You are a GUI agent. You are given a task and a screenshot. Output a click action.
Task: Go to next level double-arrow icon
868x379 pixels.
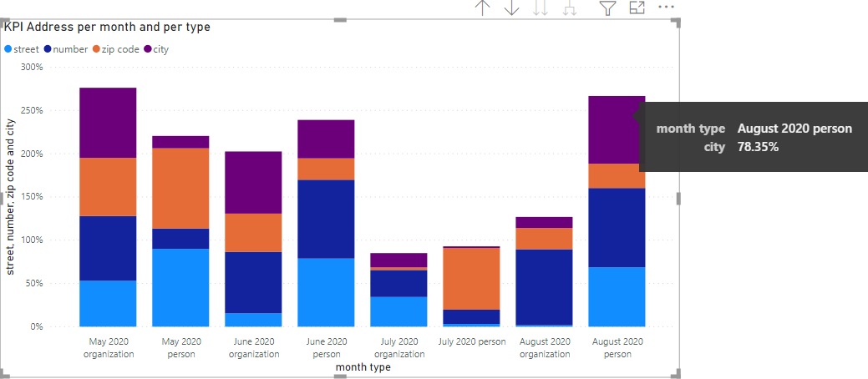point(541,8)
